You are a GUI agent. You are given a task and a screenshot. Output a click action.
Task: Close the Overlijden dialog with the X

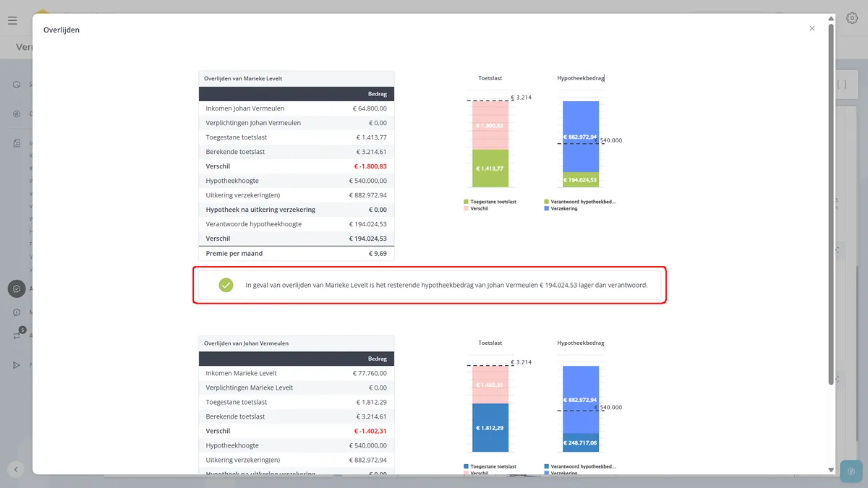pyautogui.click(x=812, y=28)
